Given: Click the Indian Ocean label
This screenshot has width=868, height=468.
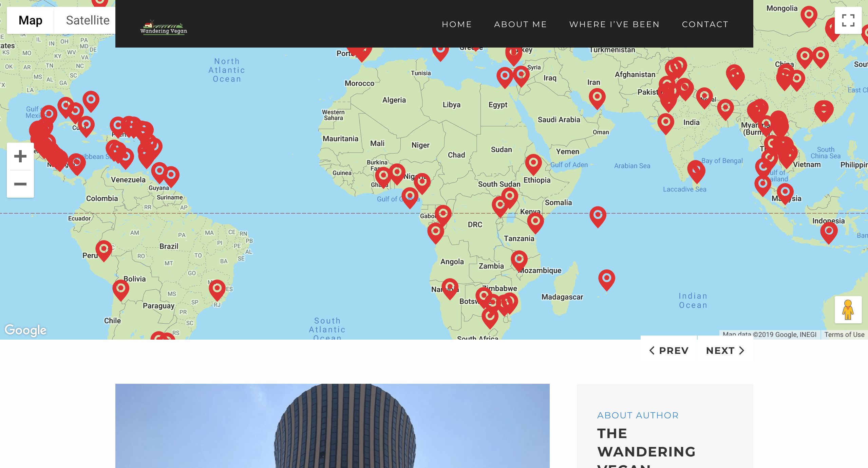Looking at the screenshot, I should (x=693, y=301).
